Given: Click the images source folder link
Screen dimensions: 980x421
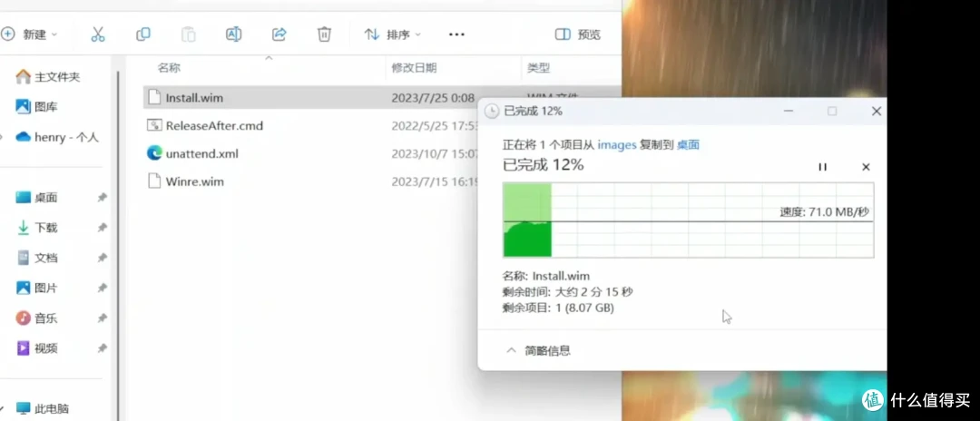Looking at the screenshot, I should (617, 145).
